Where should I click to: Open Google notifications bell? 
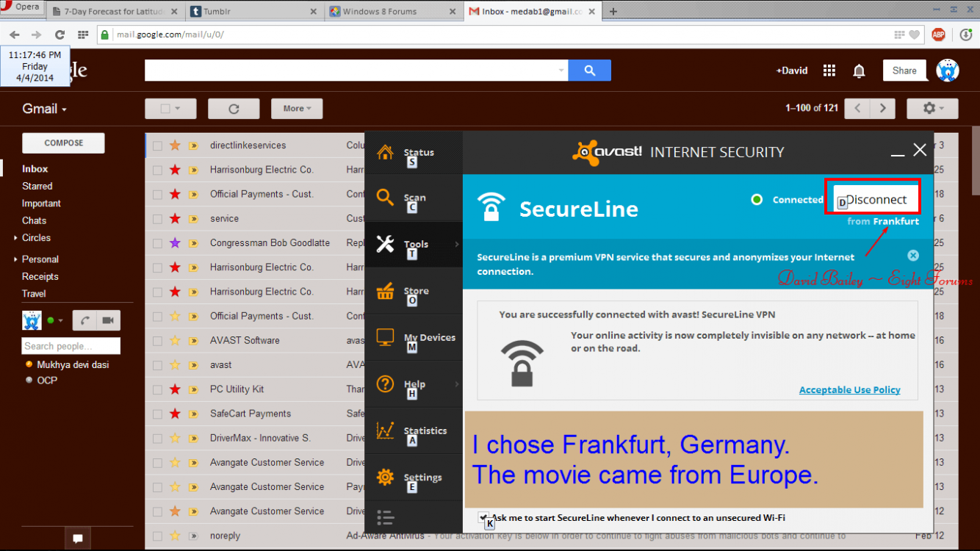(x=859, y=71)
